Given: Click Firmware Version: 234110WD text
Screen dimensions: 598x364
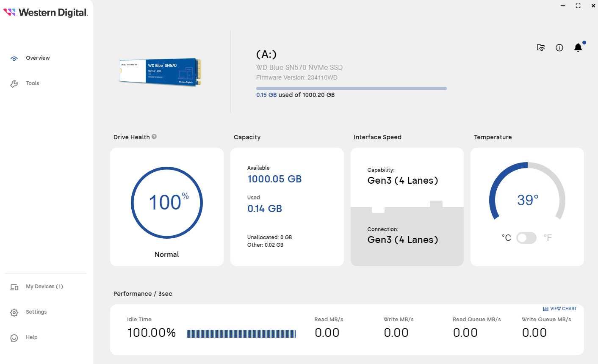Looking at the screenshot, I should click(297, 77).
